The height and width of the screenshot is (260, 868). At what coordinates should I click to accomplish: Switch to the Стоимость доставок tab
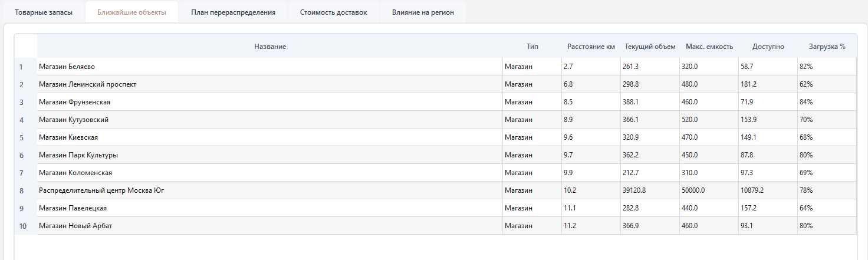[x=333, y=12]
